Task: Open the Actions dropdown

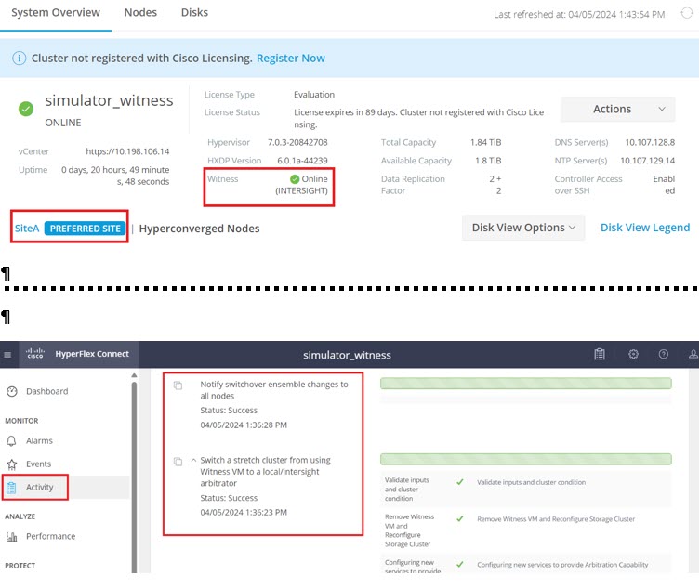Action: click(x=617, y=110)
